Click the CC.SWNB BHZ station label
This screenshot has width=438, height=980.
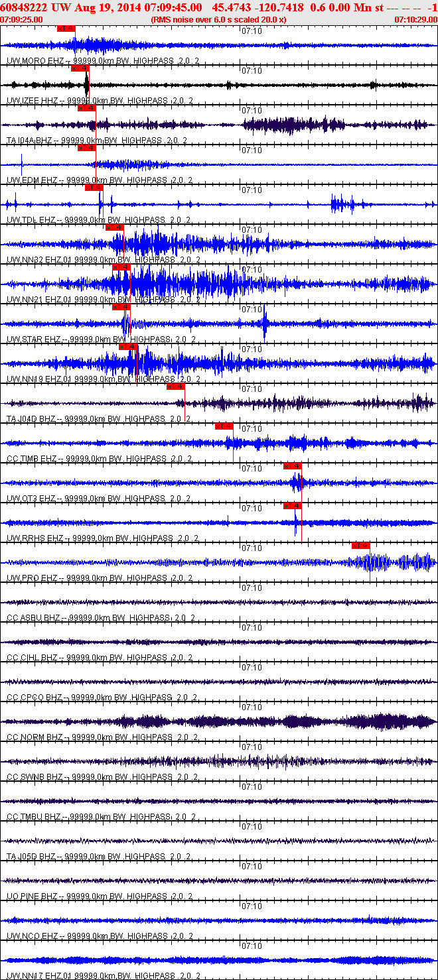(34, 777)
